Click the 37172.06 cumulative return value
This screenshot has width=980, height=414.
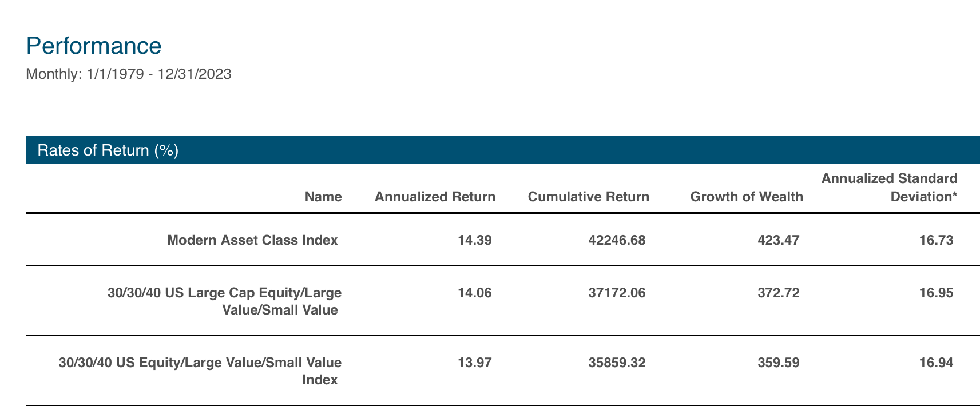pyautogui.click(x=617, y=293)
